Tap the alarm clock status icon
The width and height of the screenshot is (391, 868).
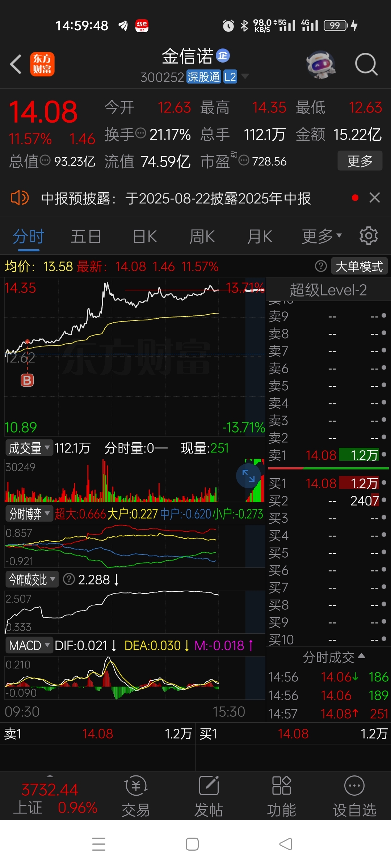pyautogui.click(x=228, y=26)
